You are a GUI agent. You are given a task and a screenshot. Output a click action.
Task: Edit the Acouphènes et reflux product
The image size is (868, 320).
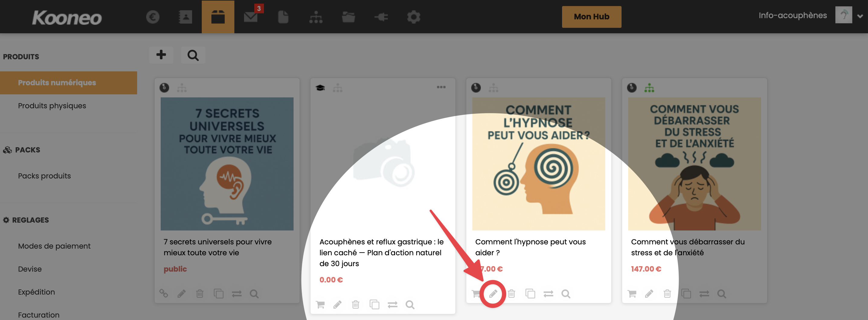337,305
